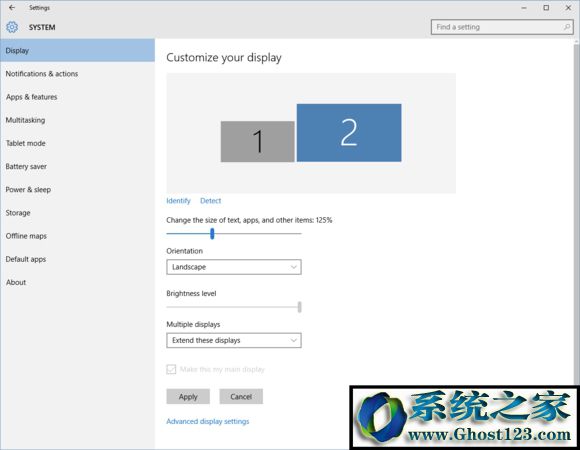Select display monitor 2
The width and height of the screenshot is (580, 450).
[x=349, y=133]
